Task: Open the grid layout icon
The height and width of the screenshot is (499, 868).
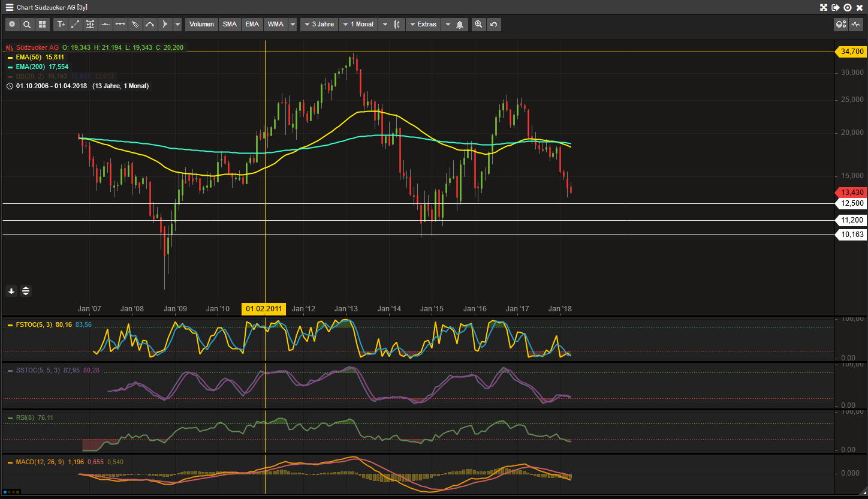Action: click(x=42, y=25)
